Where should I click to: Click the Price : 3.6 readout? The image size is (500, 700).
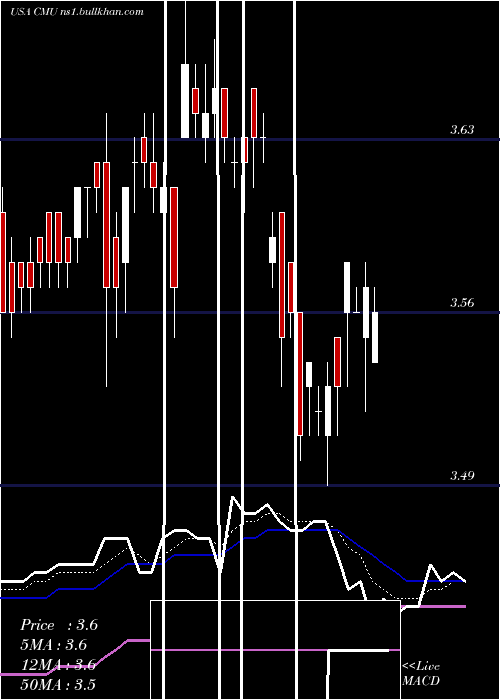(59, 625)
